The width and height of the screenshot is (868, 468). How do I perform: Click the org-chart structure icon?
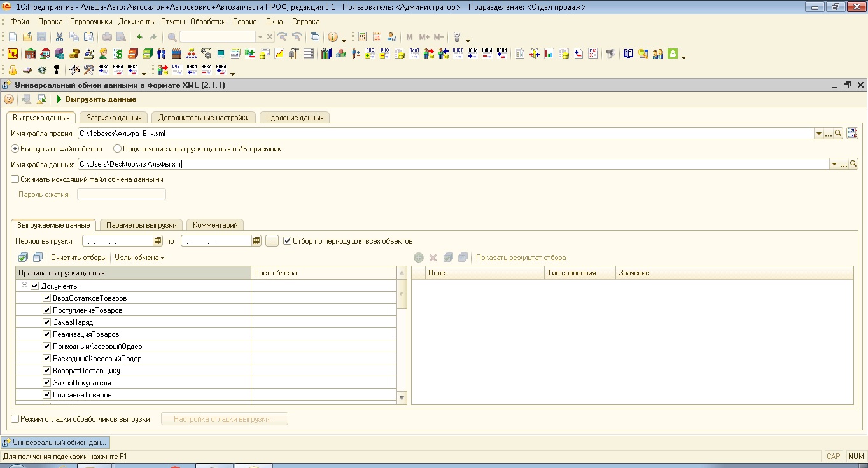tap(191, 53)
